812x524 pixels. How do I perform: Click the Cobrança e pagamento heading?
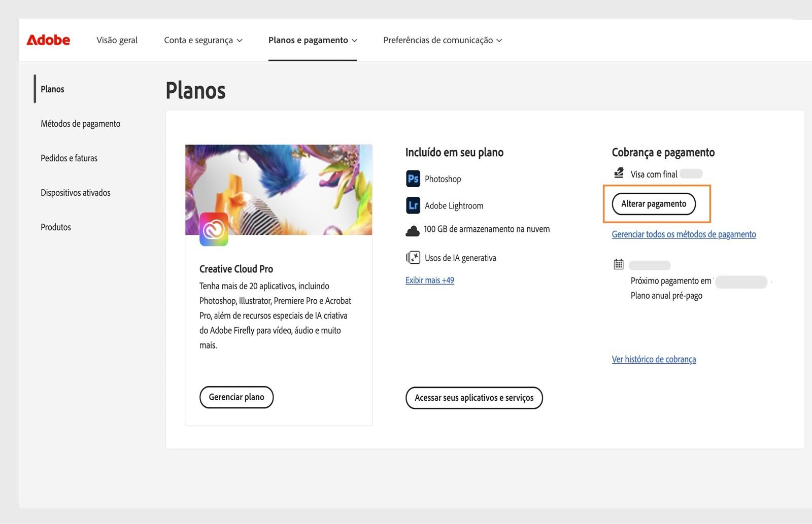(x=663, y=152)
